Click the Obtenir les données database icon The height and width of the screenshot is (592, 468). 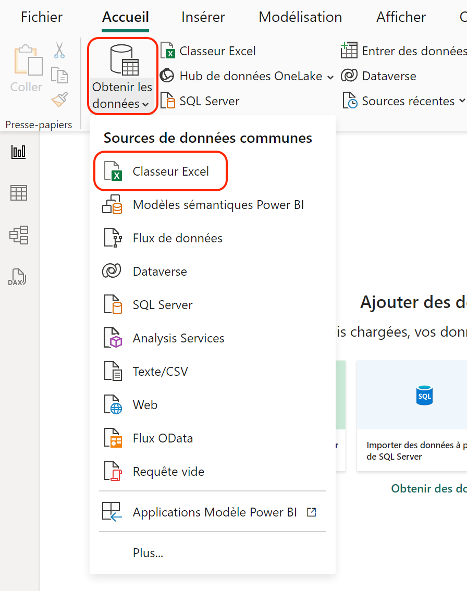pyautogui.click(x=125, y=60)
